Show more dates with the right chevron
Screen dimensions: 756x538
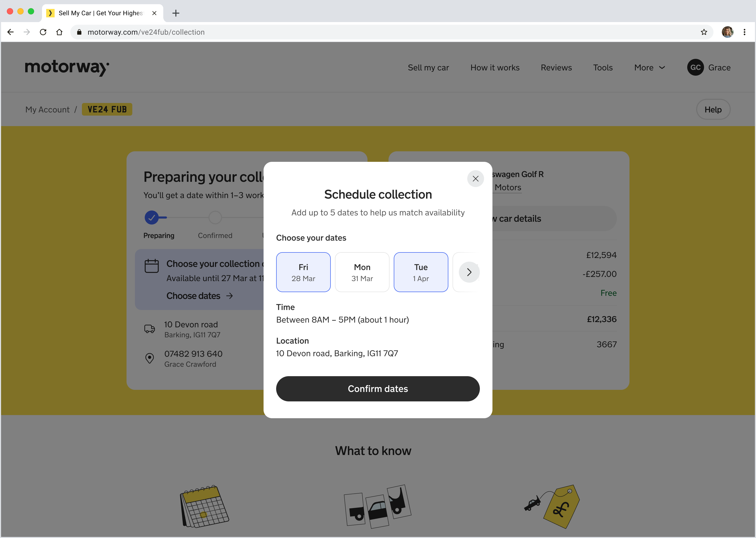(x=469, y=272)
